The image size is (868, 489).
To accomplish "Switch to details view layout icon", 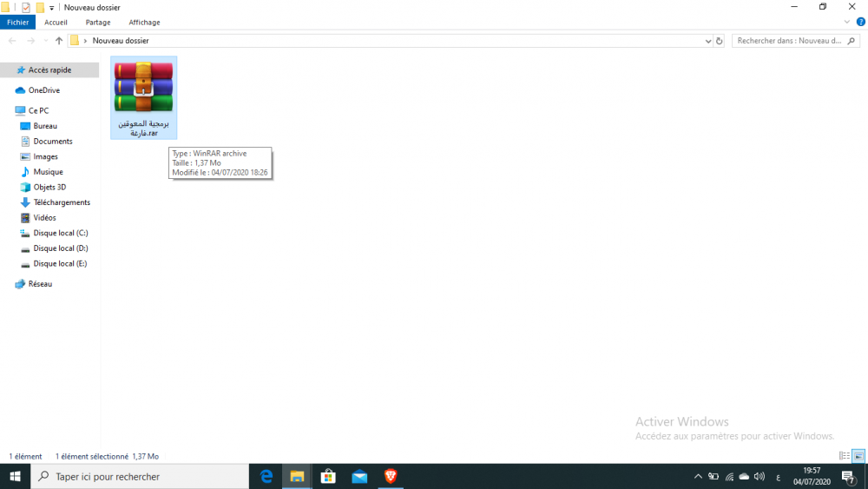I will [x=845, y=456].
